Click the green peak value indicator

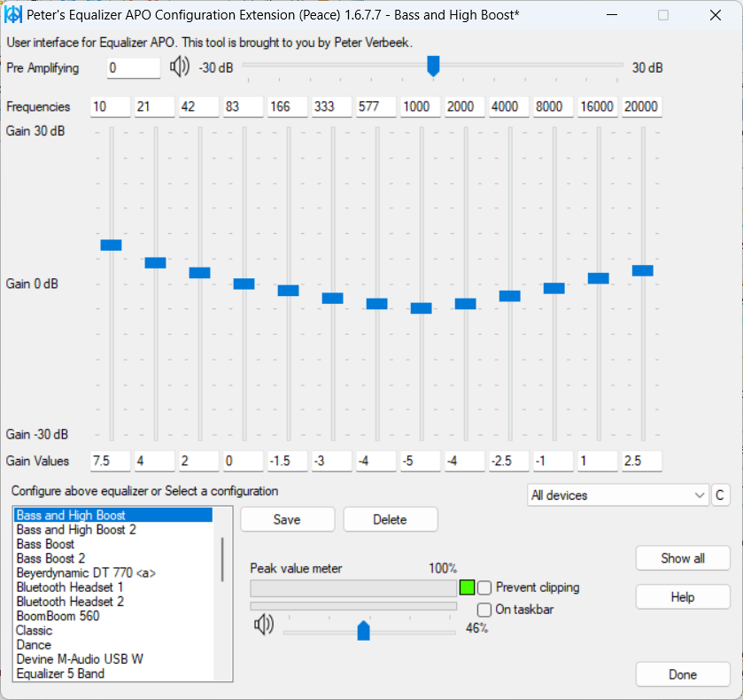tap(467, 587)
